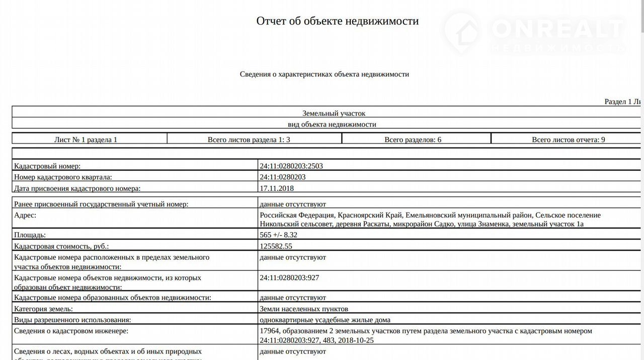Click the source parcel number 24:11:0280203:927
The width and height of the screenshot is (644, 360).
click(x=289, y=277)
